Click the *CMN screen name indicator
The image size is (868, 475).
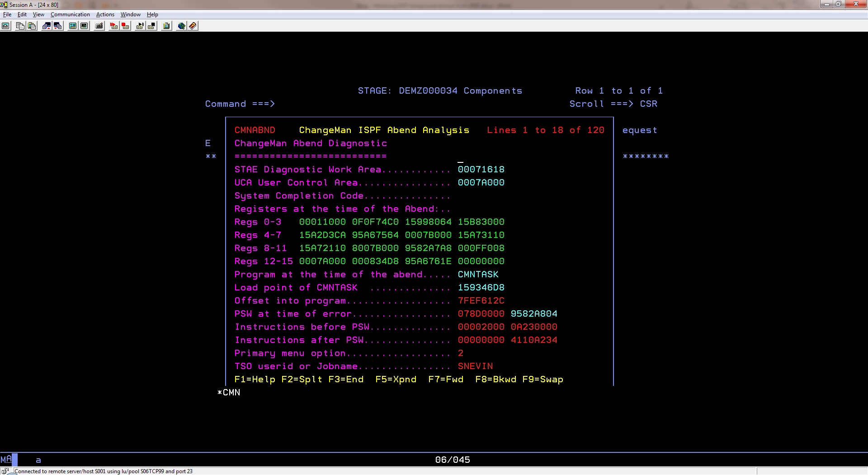coord(229,393)
